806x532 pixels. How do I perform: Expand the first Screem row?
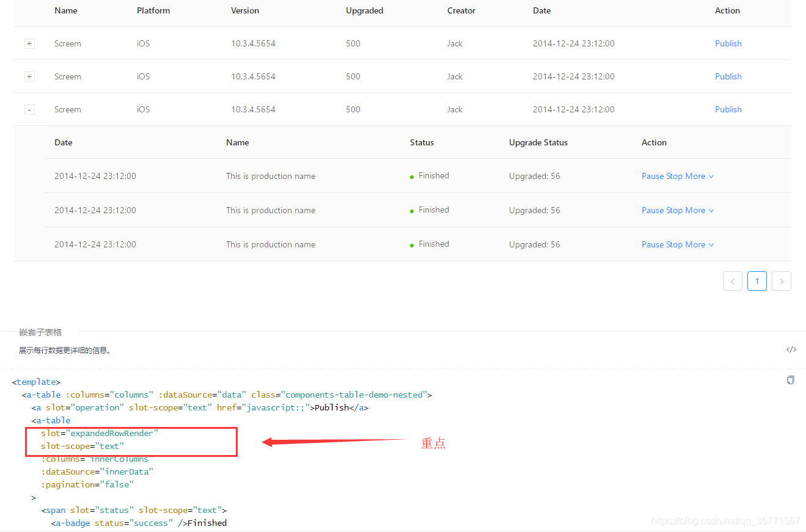point(29,44)
